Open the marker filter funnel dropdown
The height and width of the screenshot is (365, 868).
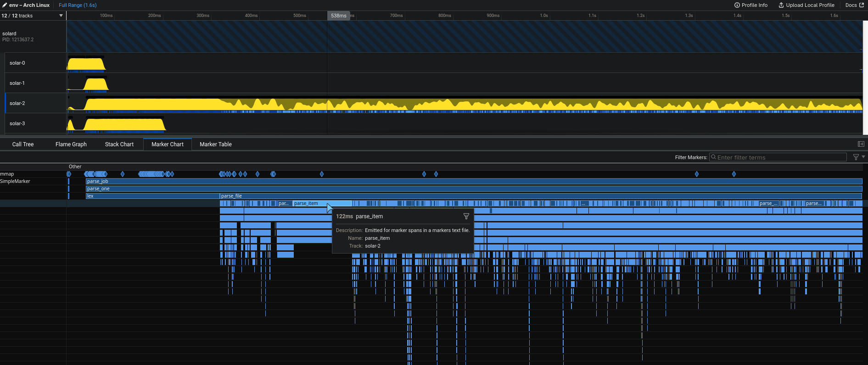858,157
